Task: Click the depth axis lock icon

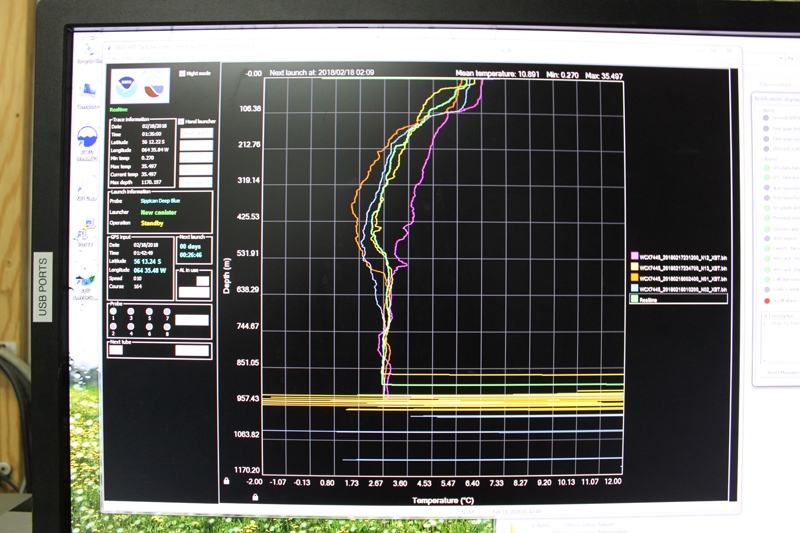Action: coord(227,481)
